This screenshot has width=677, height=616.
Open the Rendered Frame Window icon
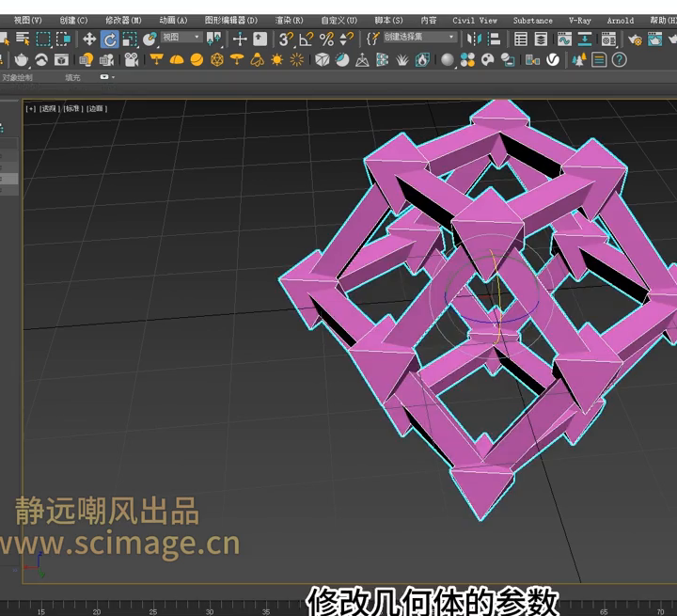coord(655,39)
